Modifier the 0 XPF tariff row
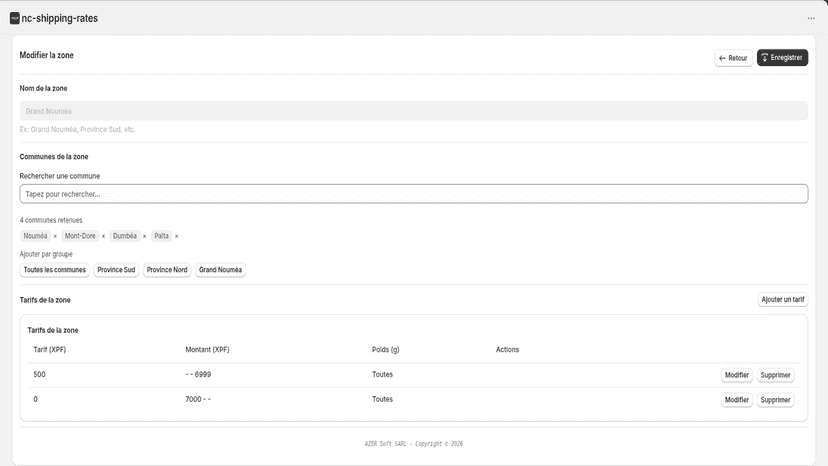828x466 pixels. tap(737, 400)
